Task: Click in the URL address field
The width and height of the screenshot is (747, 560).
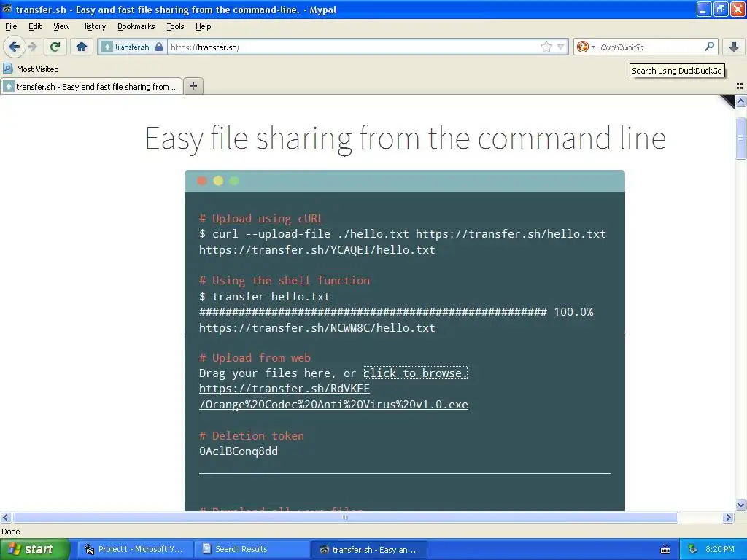Action: [352, 47]
